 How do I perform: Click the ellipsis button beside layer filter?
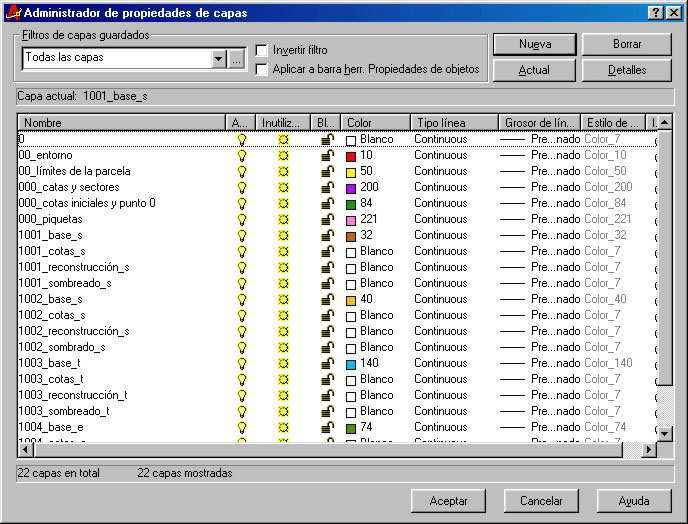[x=236, y=59]
